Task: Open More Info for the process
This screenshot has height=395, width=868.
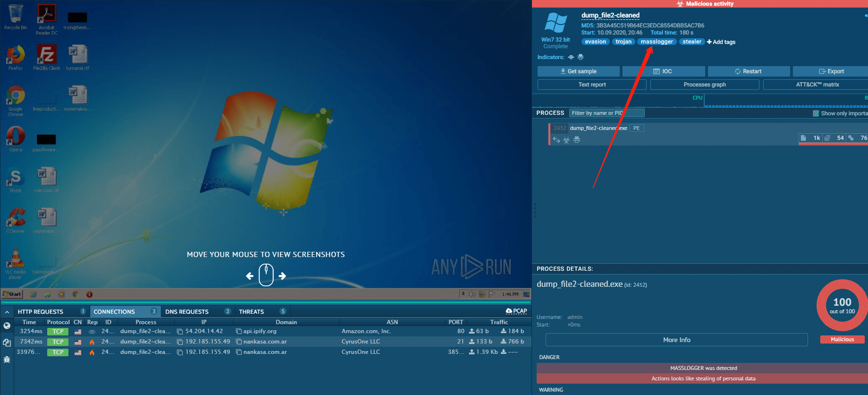Action: pos(676,340)
